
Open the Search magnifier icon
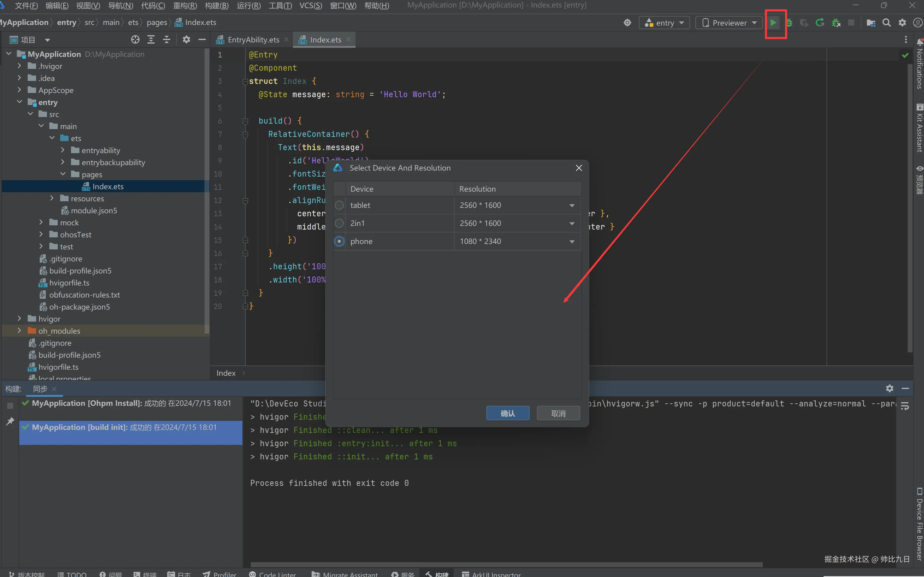[x=886, y=23]
